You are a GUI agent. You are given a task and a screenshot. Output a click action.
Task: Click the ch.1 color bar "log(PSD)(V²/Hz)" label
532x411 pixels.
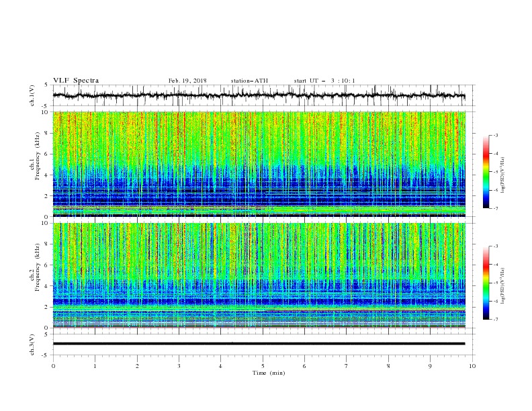[x=502, y=175]
